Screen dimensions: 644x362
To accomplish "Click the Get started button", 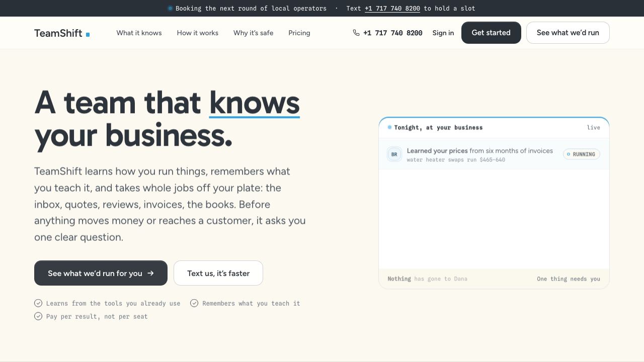I will point(491,33).
